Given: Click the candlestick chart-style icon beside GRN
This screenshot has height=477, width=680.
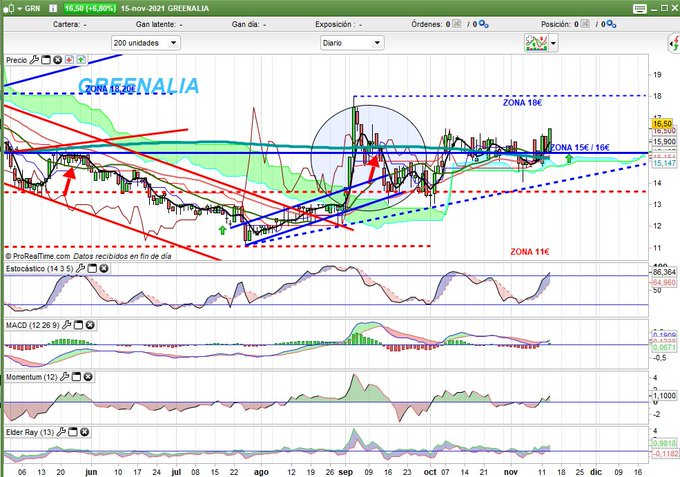Looking at the screenshot, I should point(11,8).
